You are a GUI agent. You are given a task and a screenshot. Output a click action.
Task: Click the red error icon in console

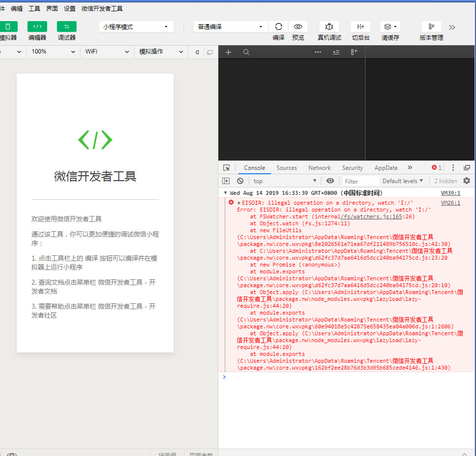point(231,203)
